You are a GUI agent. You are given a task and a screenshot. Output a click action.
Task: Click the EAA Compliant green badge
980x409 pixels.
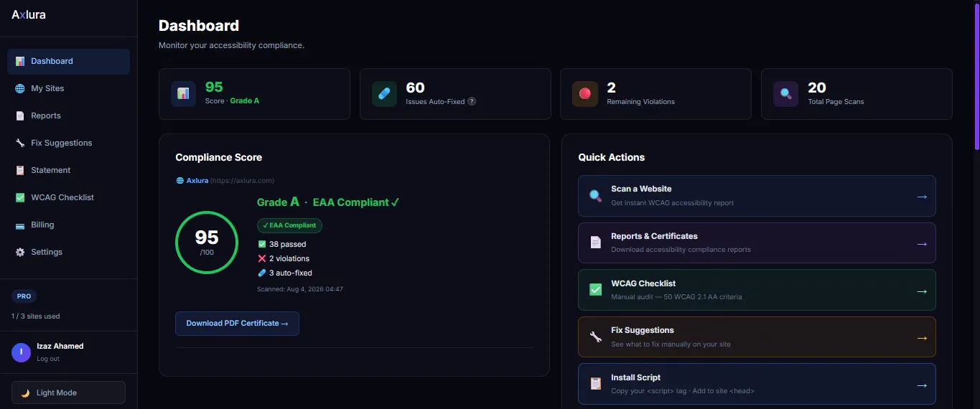290,225
